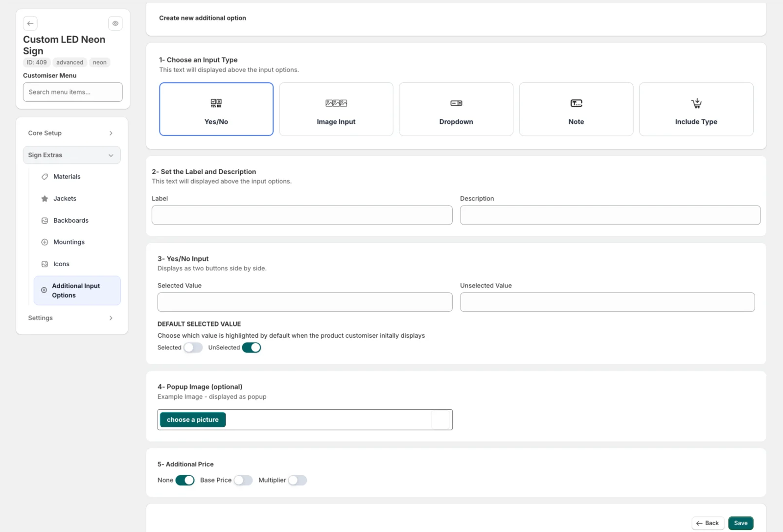Image resolution: width=783 pixels, height=532 pixels.
Task: Select the Yes/No input type card
Action: [x=216, y=109]
